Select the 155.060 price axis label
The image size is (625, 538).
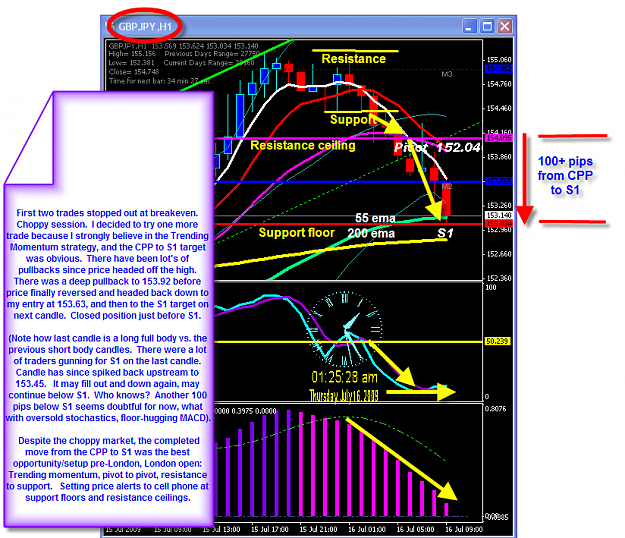tap(499, 60)
